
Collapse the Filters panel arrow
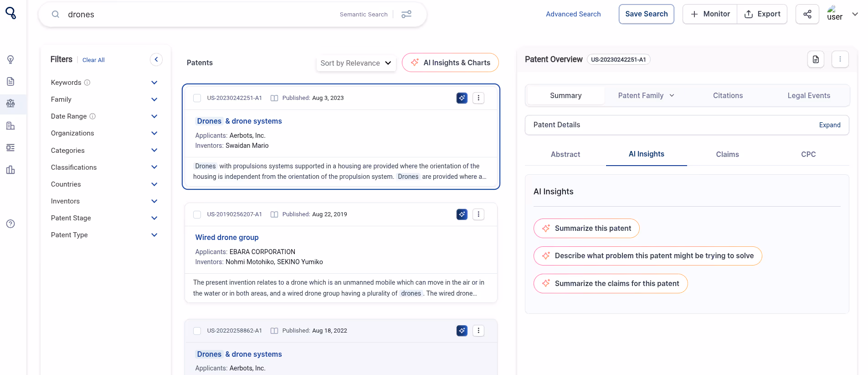coord(156,59)
